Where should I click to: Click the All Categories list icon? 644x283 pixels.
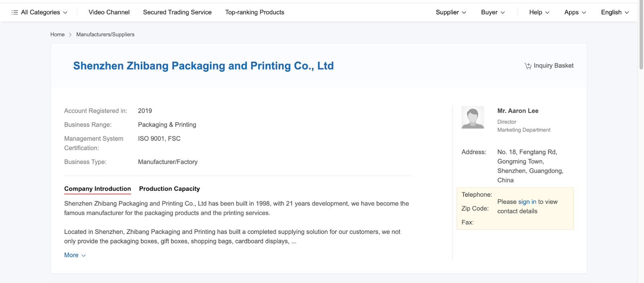tap(15, 12)
